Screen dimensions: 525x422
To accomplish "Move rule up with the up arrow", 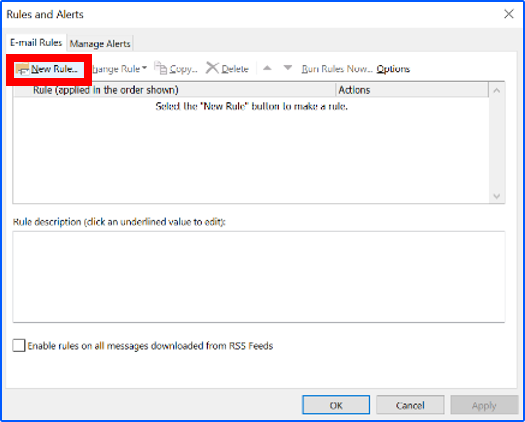I will [267, 68].
